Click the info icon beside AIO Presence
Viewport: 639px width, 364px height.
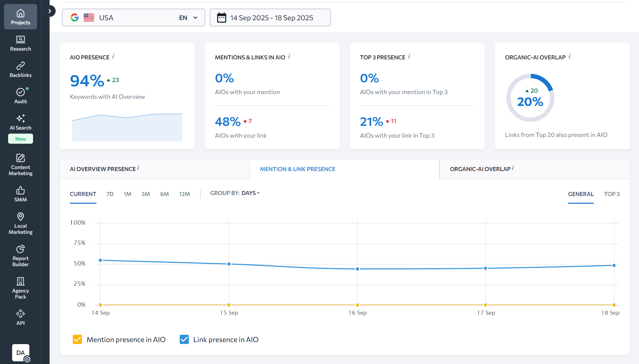click(113, 57)
